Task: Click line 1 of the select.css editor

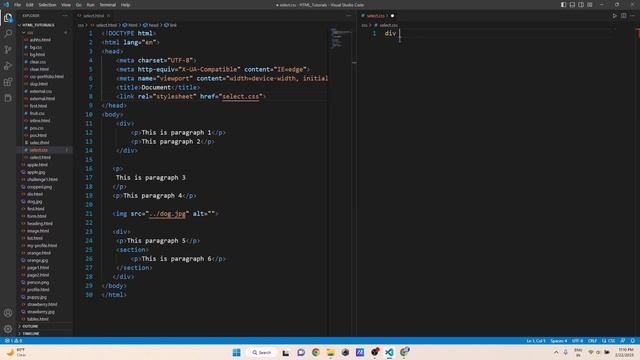Action: click(x=498, y=33)
